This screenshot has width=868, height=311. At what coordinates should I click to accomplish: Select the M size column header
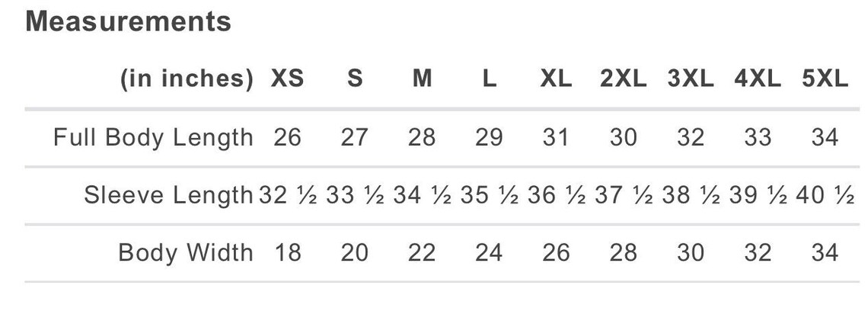[422, 79]
